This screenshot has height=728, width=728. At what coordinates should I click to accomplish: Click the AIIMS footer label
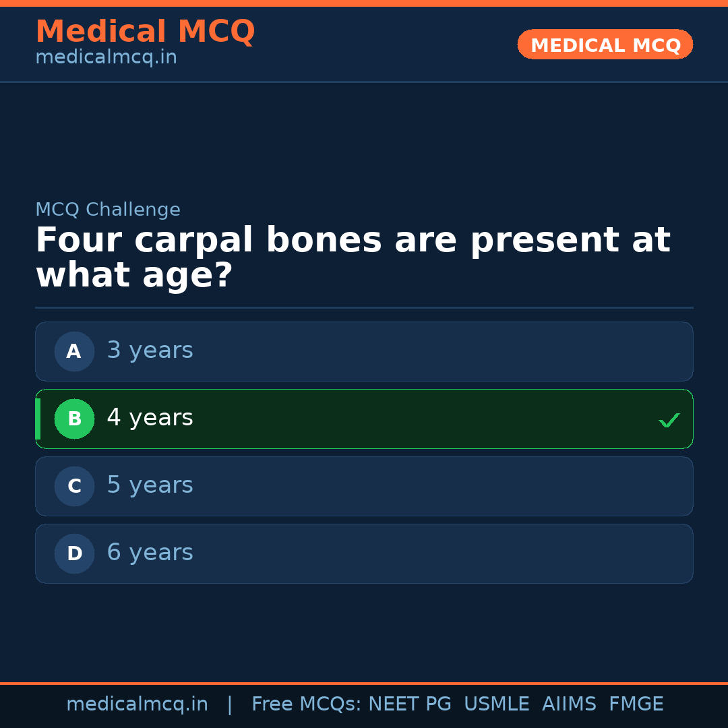pos(569,704)
